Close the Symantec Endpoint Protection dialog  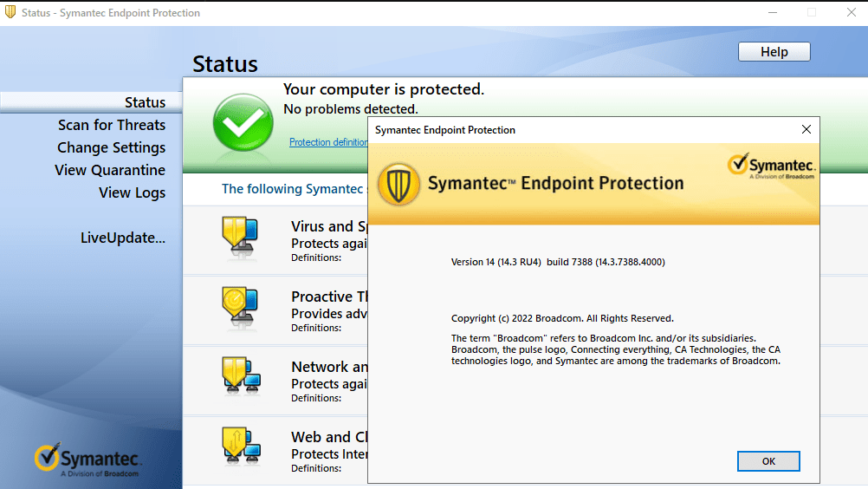(x=806, y=129)
